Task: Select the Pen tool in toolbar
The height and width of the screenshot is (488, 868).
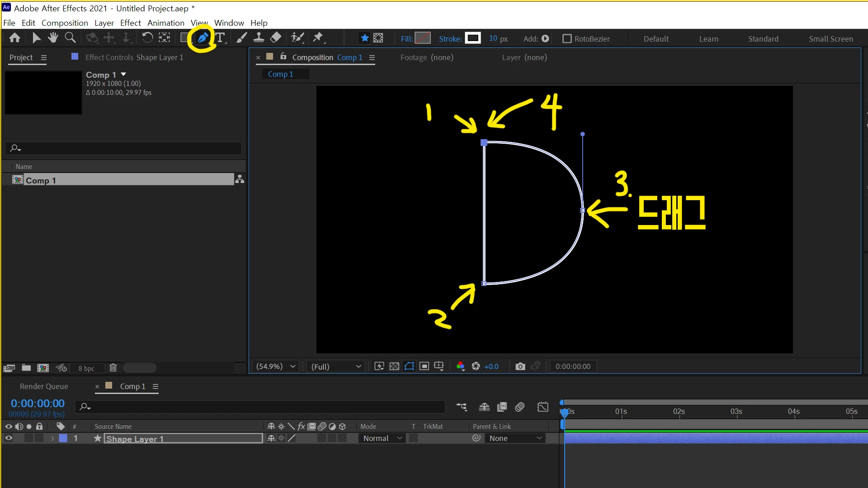Action: pyautogui.click(x=203, y=38)
